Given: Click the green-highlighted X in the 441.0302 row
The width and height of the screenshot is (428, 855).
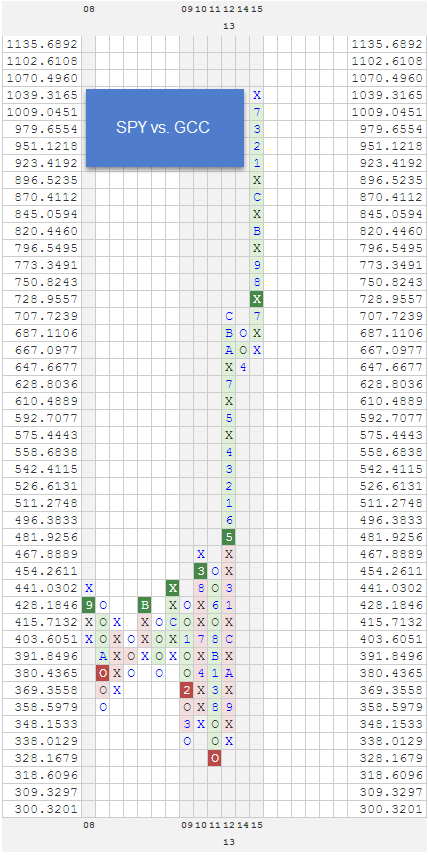Looking at the screenshot, I should [173, 588].
